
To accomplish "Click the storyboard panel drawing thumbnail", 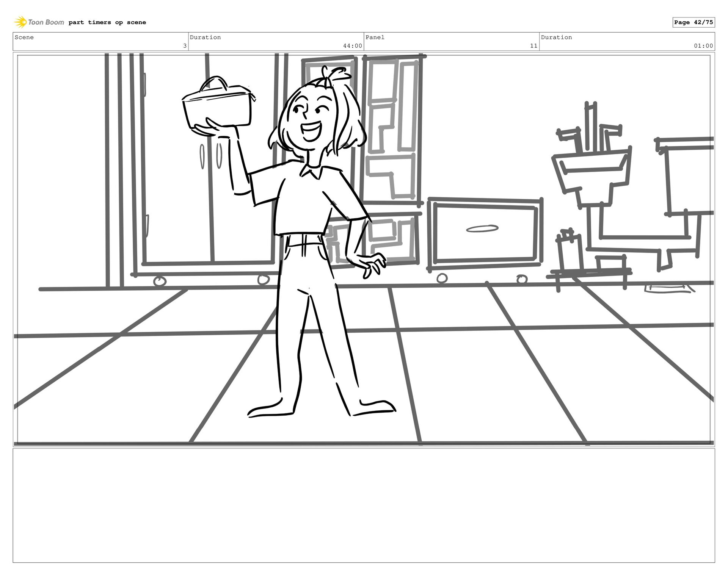I will (x=364, y=249).
